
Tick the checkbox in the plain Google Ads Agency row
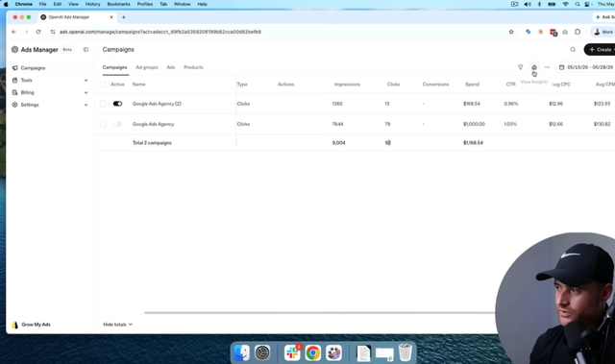103,124
